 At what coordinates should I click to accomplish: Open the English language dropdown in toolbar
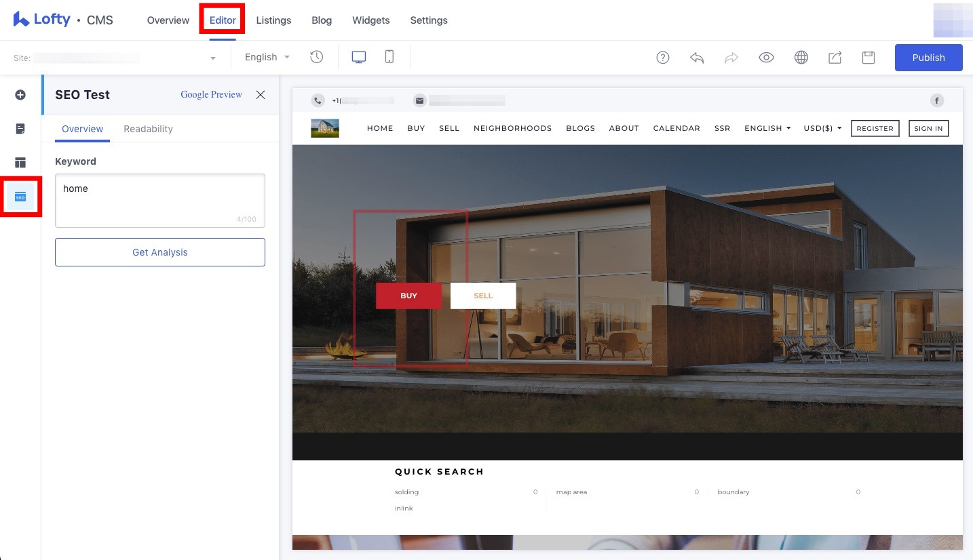(x=267, y=57)
